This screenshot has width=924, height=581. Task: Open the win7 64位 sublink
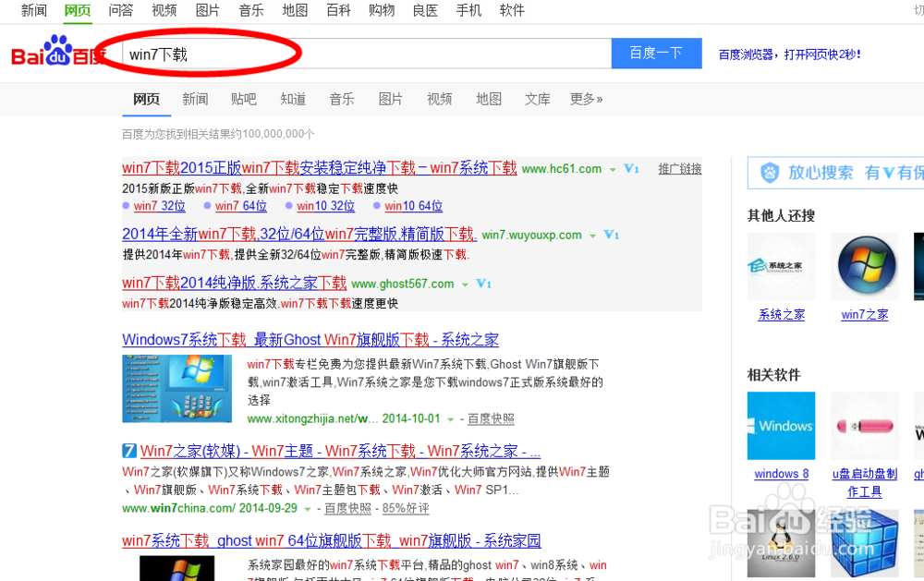pos(241,206)
